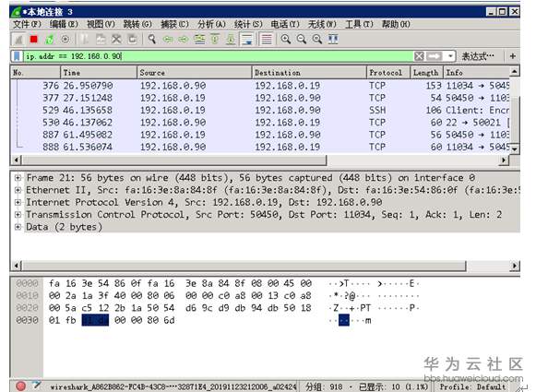Open the 跳转(G) menu
536x392 pixels.
[x=137, y=24]
